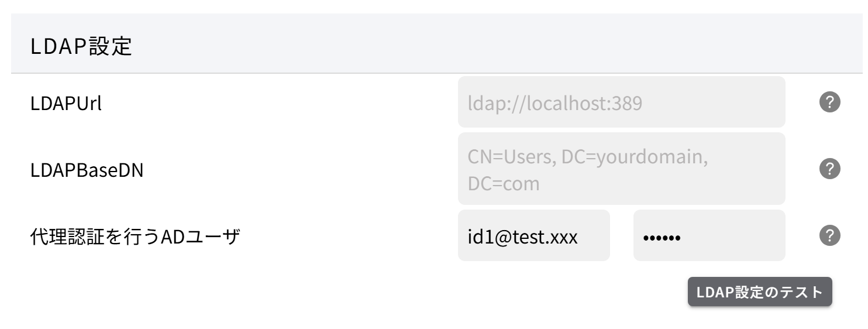The width and height of the screenshot is (868, 329).
Task: Click the 代理認証を行うADユーザ label
Action: point(135,237)
